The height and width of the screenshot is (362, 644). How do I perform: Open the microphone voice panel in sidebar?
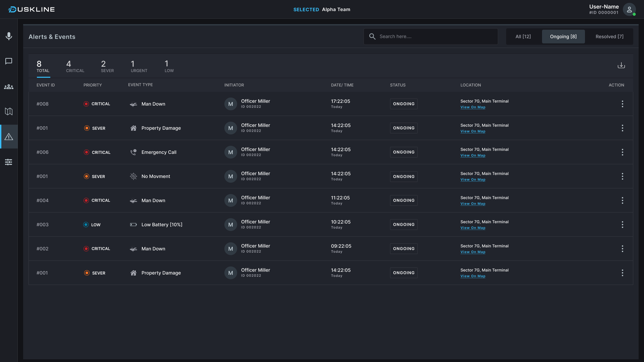tap(9, 36)
